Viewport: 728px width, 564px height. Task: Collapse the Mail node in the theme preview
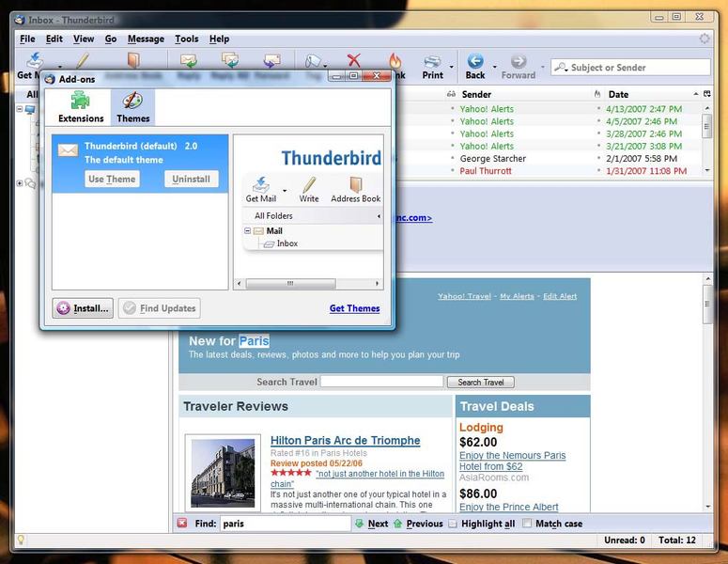click(x=247, y=231)
